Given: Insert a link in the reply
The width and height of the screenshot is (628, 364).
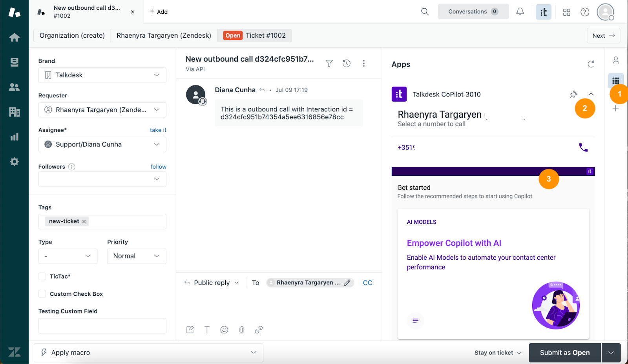Looking at the screenshot, I should coord(259,330).
